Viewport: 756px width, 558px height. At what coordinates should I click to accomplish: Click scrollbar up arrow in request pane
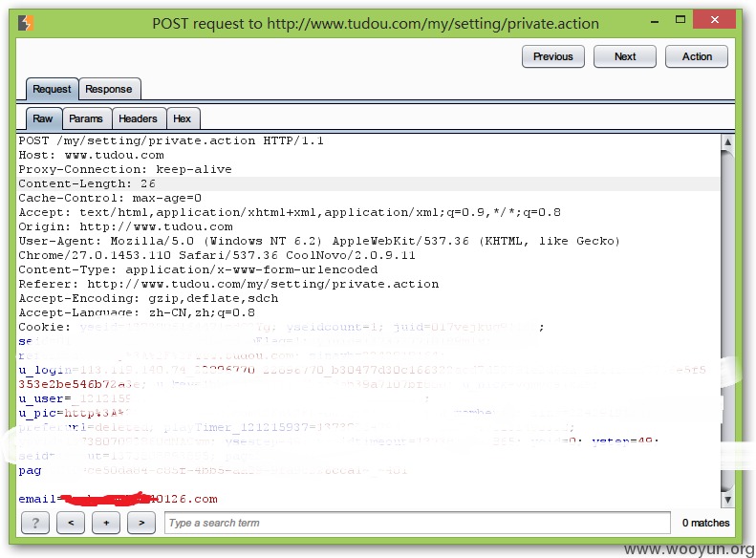[x=727, y=141]
